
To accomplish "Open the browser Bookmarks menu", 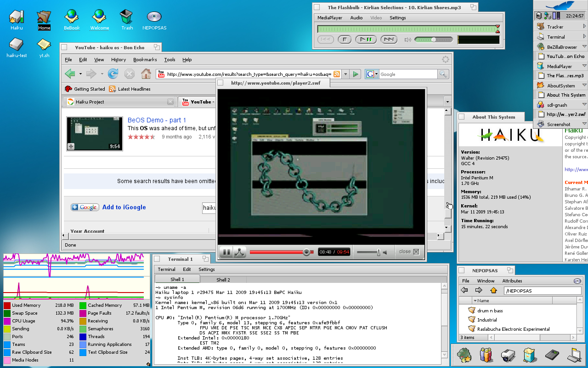I will [x=145, y=59].
